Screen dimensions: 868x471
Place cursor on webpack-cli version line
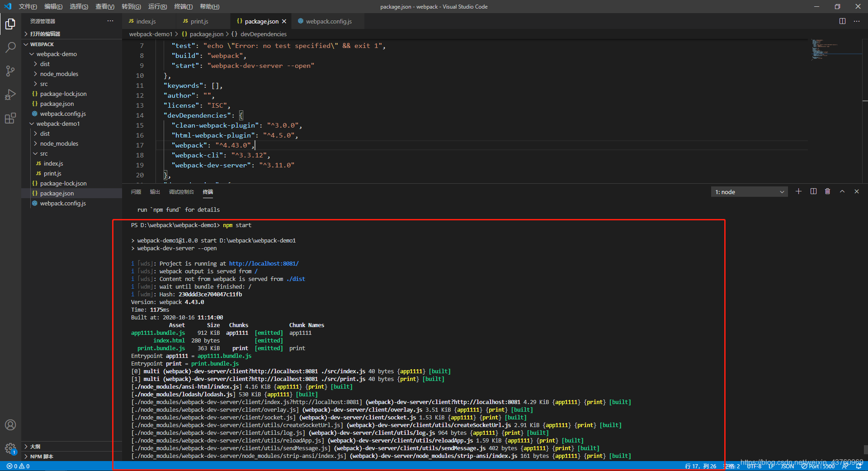coord(221,155)
